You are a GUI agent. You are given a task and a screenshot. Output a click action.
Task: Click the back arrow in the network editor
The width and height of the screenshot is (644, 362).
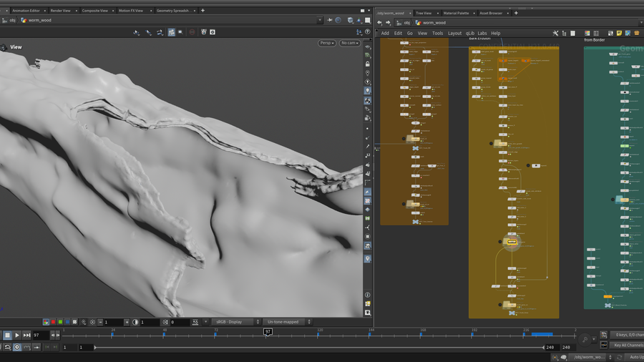(x=380, y=22)
